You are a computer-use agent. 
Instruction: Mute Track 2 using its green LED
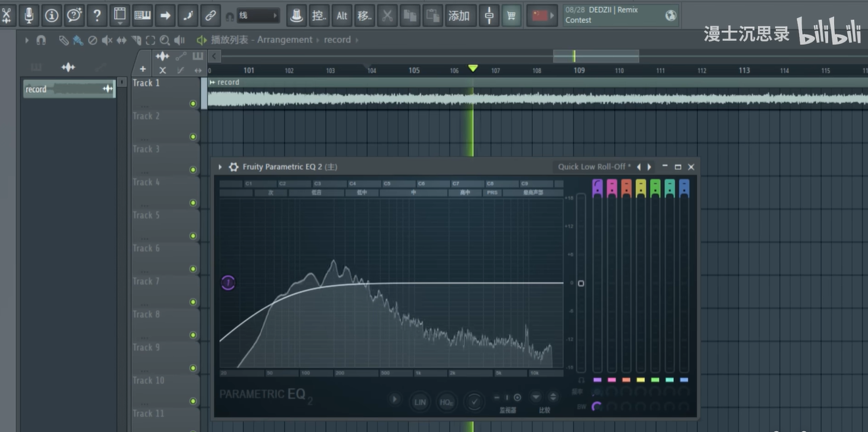[193, 136]
